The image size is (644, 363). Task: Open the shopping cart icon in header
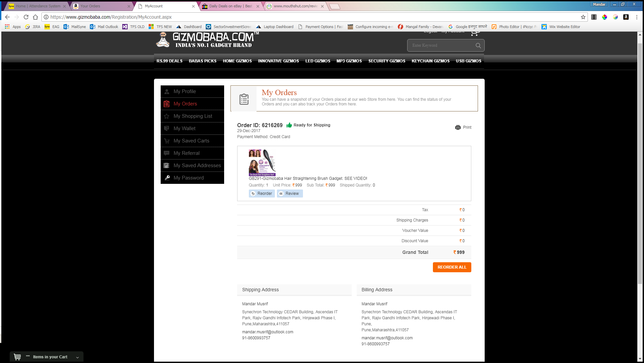pos(475,33)
